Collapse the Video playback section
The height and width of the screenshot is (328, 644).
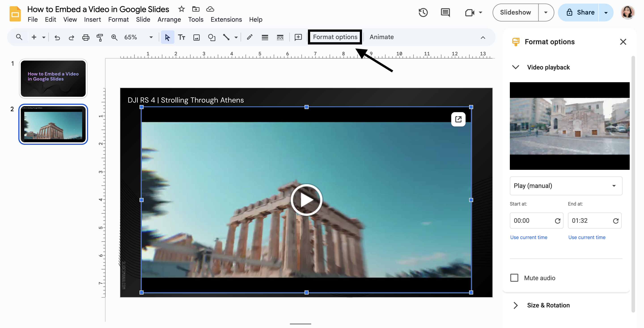515,67
